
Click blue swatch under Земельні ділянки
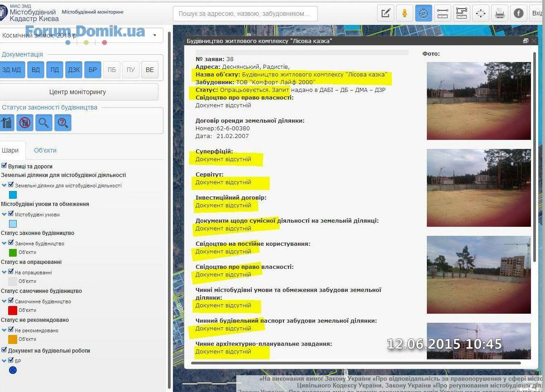13,195
